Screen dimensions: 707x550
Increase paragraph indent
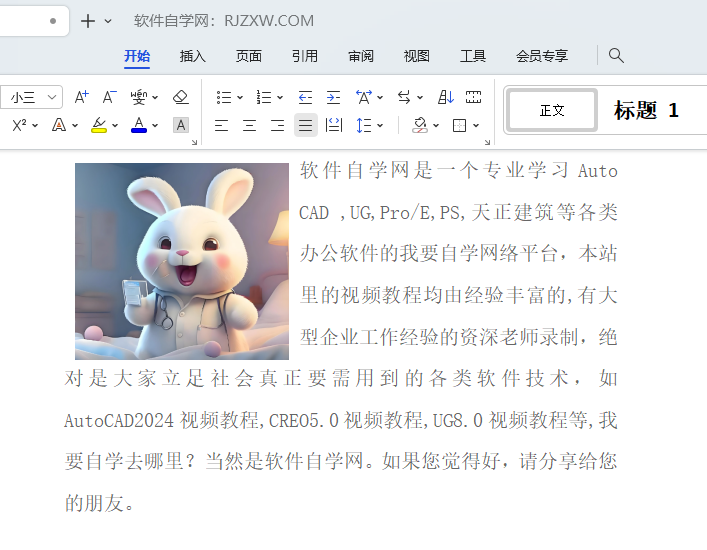[x=333, y=97]
